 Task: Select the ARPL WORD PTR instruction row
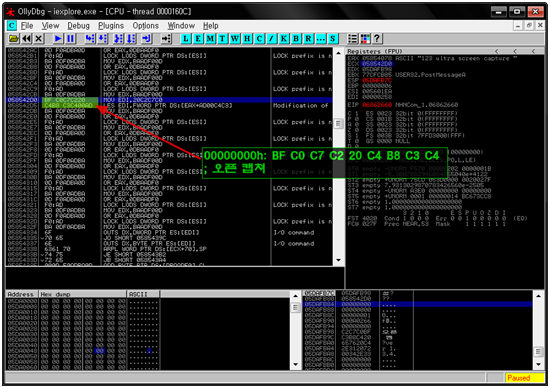(169, 249)
